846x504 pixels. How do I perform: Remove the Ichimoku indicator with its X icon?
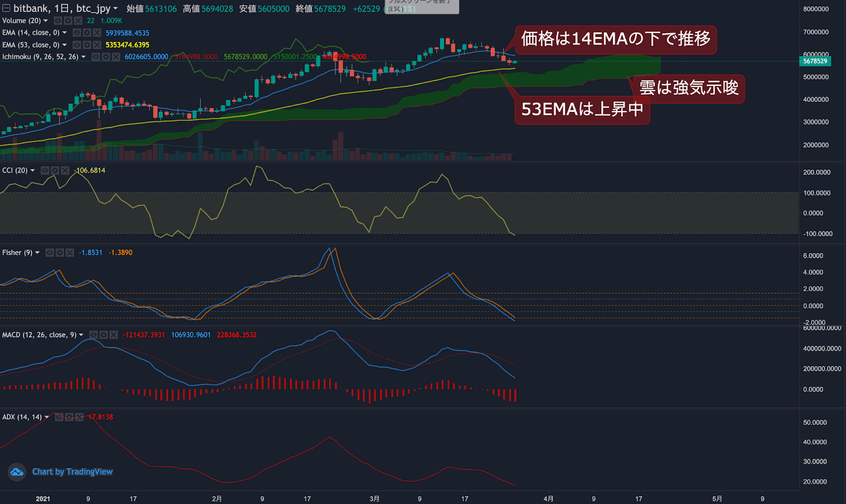pyautogui.click(x=116, y=57)
